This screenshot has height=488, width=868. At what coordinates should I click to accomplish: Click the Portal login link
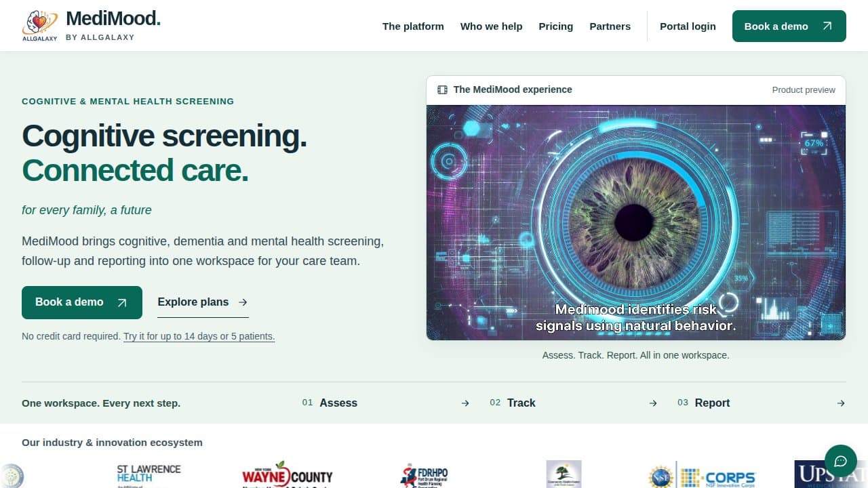(688, 26)
